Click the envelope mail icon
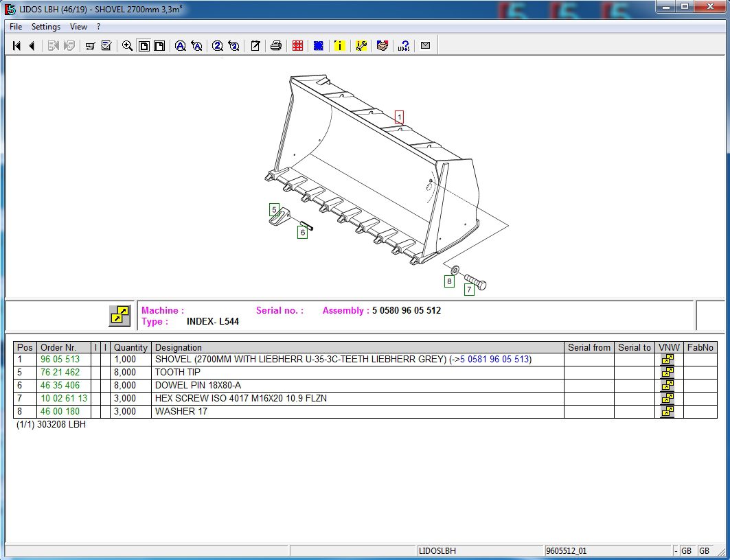Screen dimensions: 730x560 [x=425, y=46]
